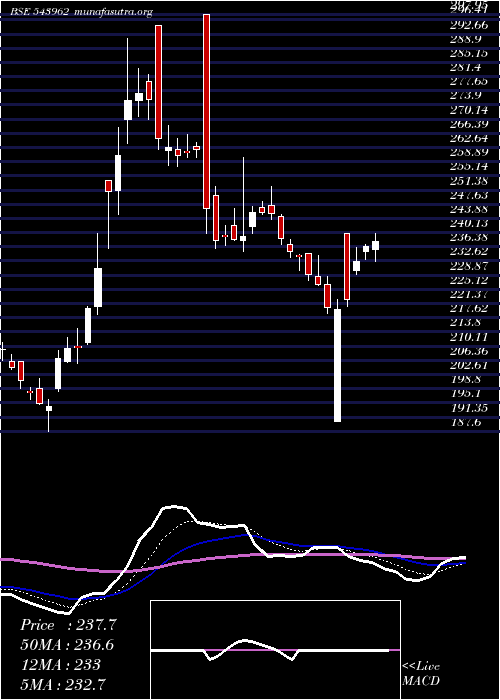This screenshot has width=500, height=700.
Task: Click the '<<Live MACD' label
Action: [x=421, y=674]
